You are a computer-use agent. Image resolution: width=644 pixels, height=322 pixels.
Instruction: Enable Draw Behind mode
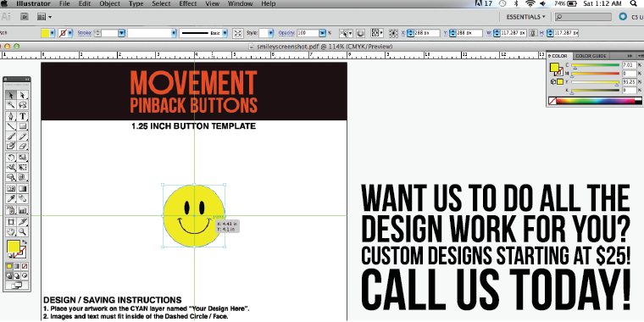[x=17, y=275]
